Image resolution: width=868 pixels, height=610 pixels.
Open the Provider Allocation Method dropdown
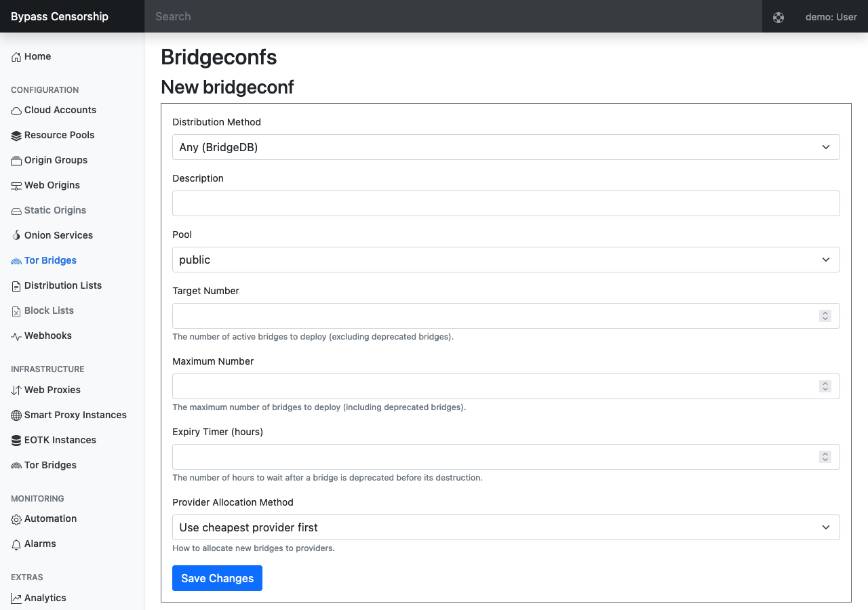[x=506, y=527]
